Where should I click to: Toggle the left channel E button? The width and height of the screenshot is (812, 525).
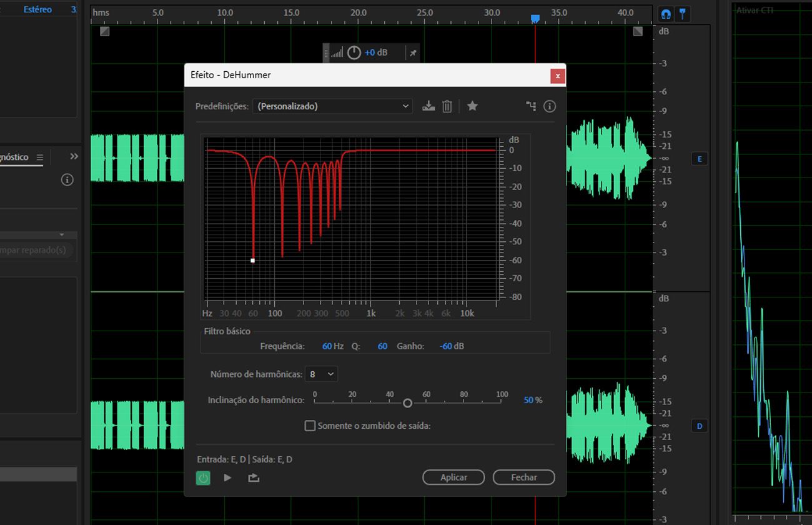click(x=699, y=159)
